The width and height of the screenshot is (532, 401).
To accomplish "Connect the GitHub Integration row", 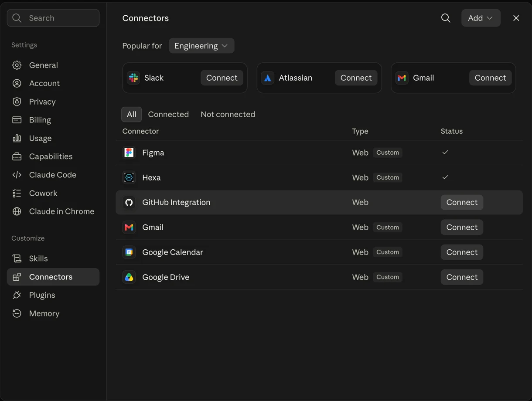I will coord(462,202).
